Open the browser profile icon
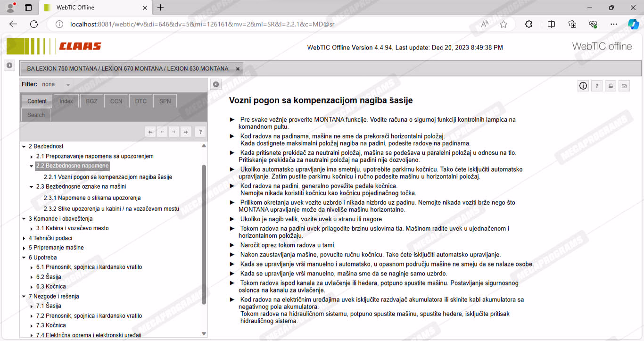 click(10, 8)
